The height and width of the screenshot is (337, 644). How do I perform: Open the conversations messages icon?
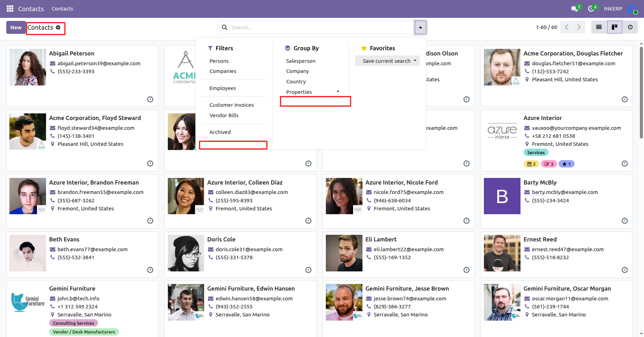tap(575, 9)
